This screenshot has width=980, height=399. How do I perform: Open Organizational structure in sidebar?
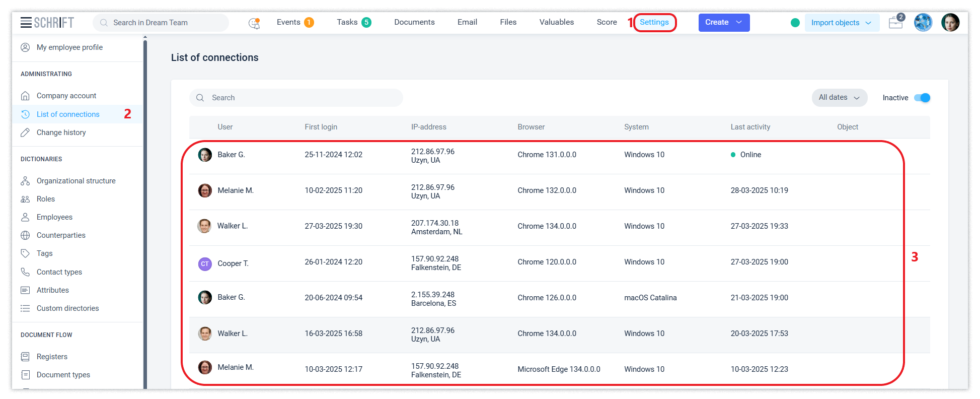click(76, 181)
